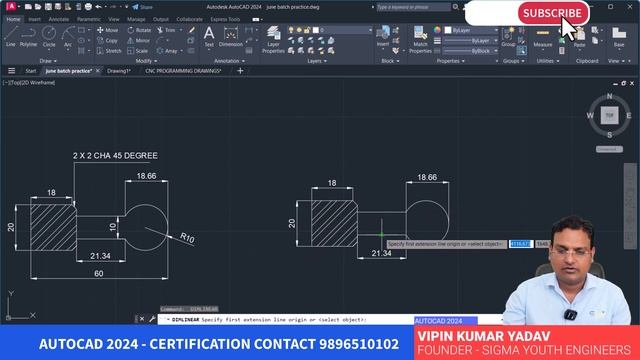The width and height of the screenshot is (640, 360).
Task: Toggle layer lock padlock icon
Action: click(x=307, y=30)
